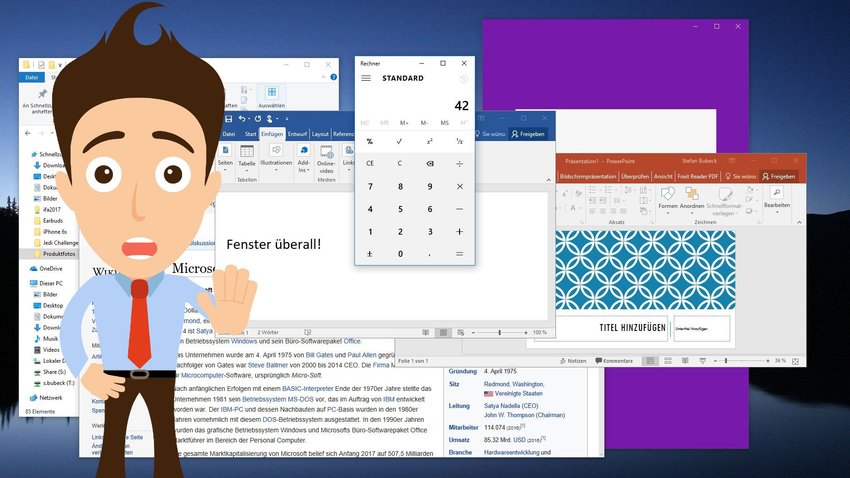This screenshot has width=850, height=478.
Task: Click the plus key in Calculator
Action: [459, 231]
